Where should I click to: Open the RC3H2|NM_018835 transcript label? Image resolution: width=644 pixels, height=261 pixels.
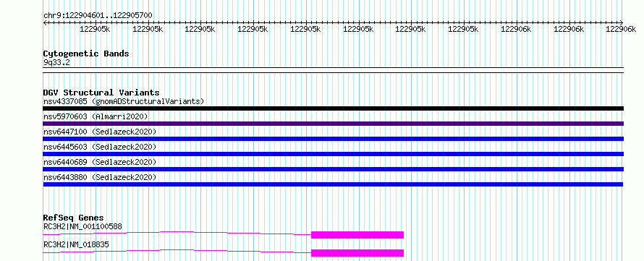[x=76, y=244]
